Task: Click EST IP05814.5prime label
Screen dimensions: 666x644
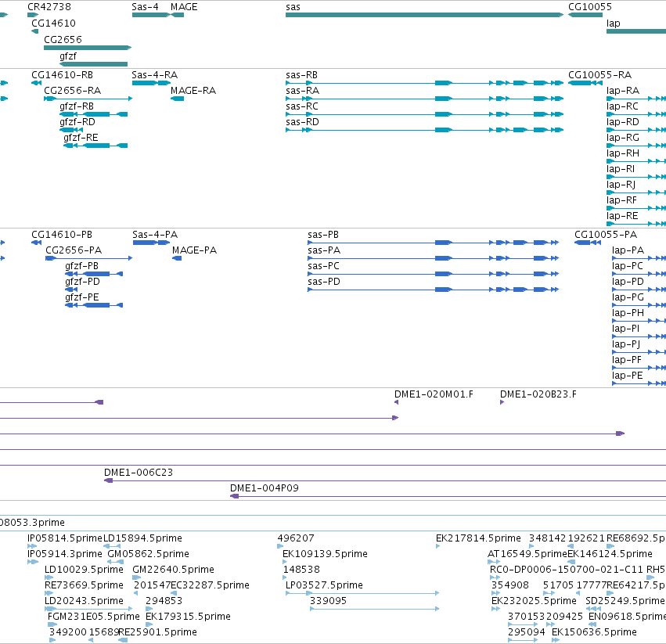Action: pos(65,538)
